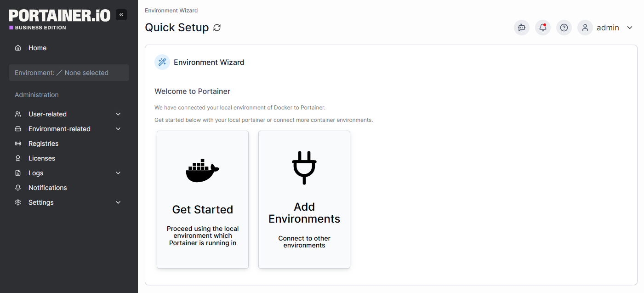644x293 pixels.
Task: Open the AI chat assistant icon
Action: pyautogui.click(x=521, y=28)
